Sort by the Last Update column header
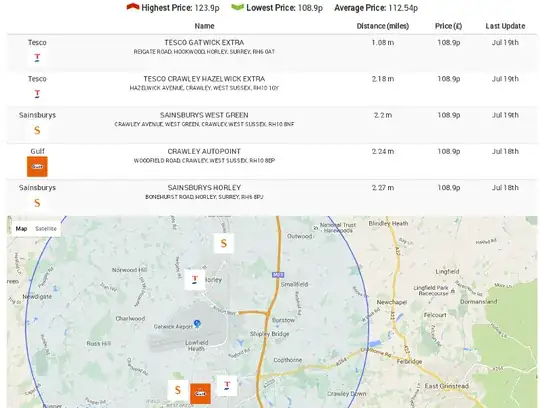The height and width of the screenshot is (408, 540). 505,26
